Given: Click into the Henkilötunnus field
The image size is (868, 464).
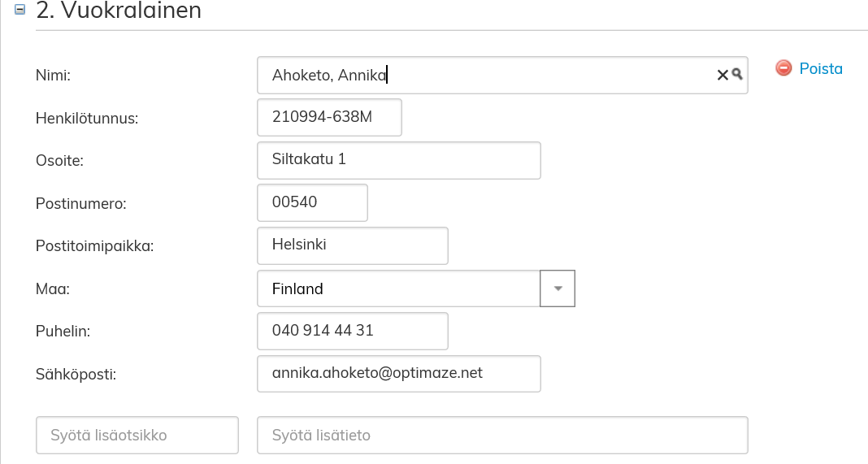Looking at the screenshot, I should 329,117.
